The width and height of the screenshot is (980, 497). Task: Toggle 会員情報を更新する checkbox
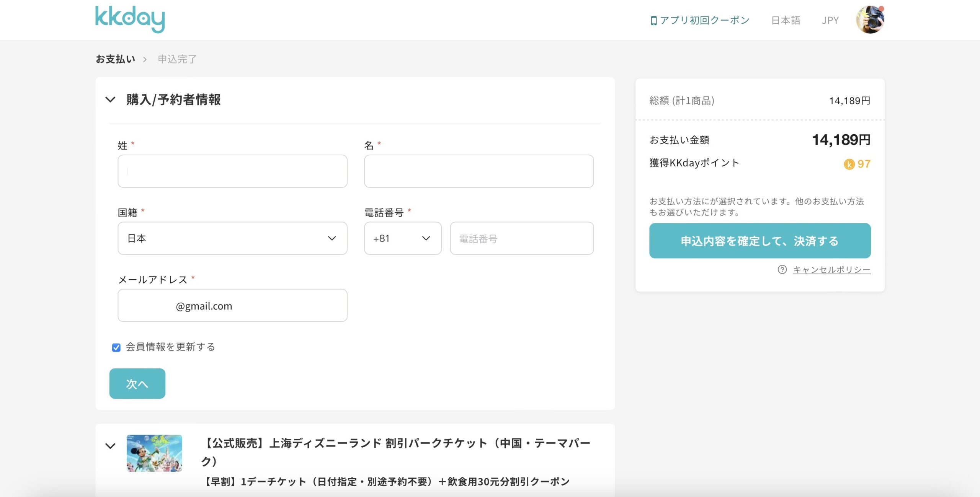coord(116,347)
